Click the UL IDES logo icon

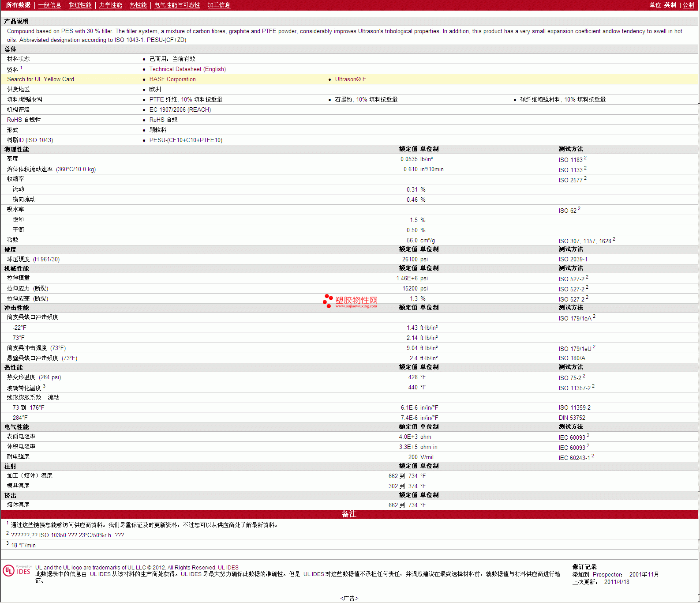pos(17,570)
